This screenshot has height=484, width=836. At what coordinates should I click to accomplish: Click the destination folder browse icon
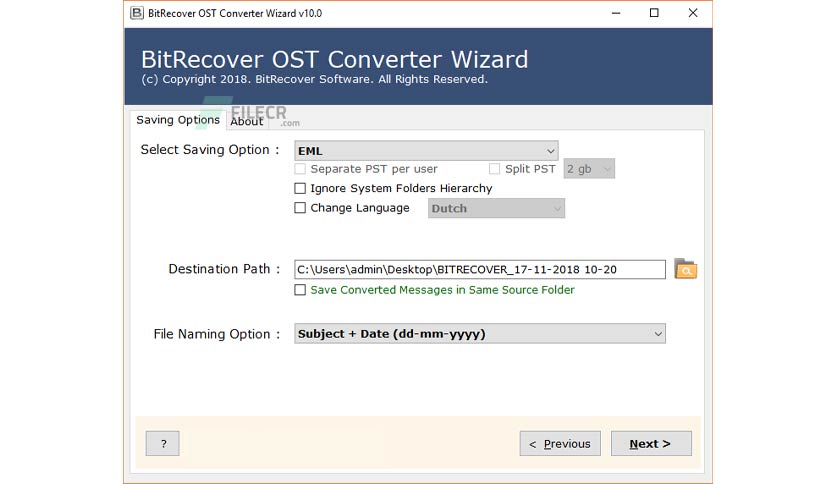coord(685,269)
